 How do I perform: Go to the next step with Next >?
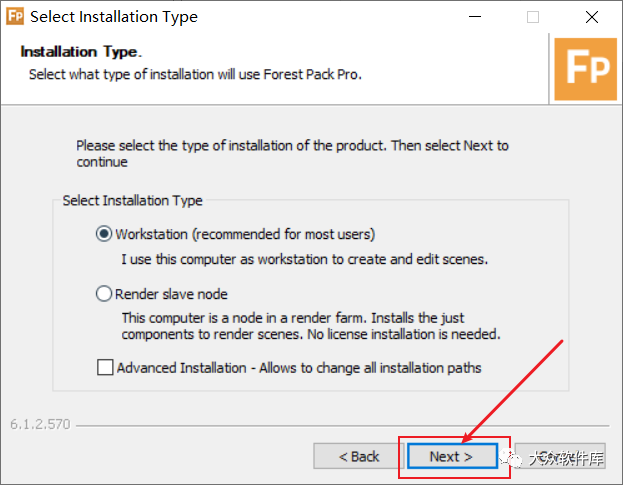452,456
